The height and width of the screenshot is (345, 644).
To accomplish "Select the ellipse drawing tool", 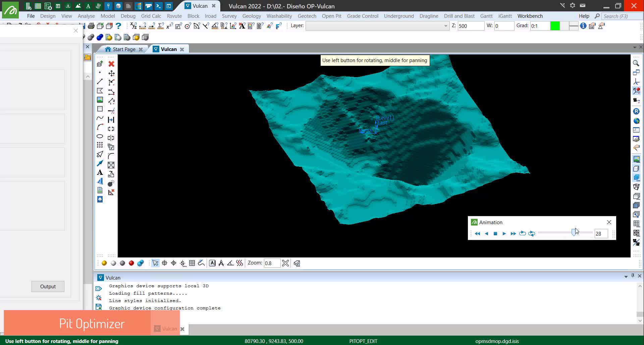I will point(100,136).
